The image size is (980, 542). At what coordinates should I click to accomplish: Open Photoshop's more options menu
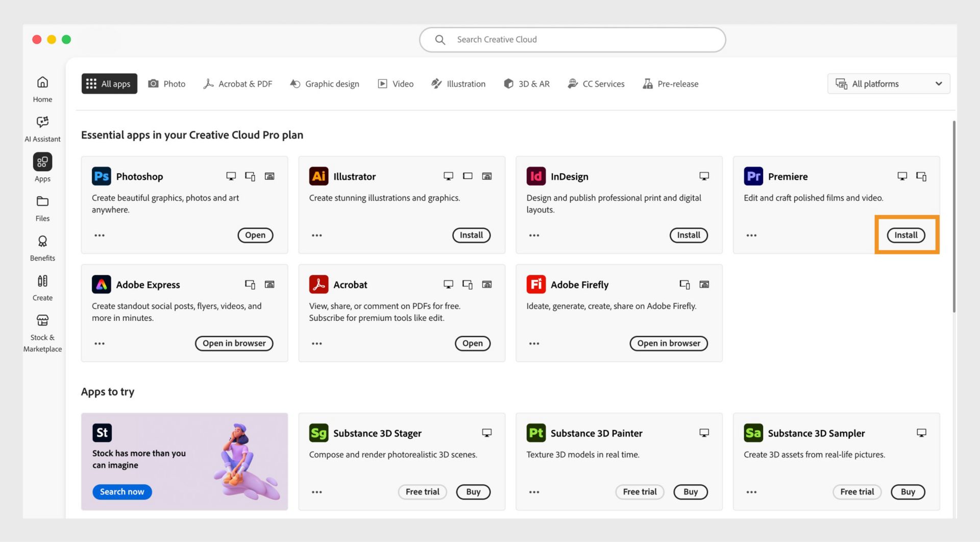click(x=100, y=235)
